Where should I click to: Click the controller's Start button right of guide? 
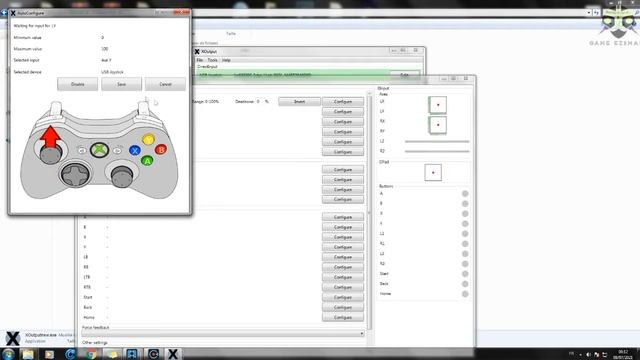coord(117,151)
